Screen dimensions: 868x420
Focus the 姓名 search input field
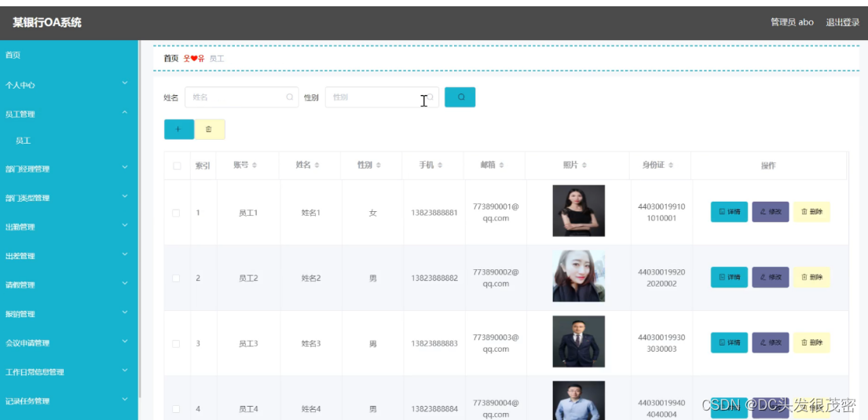tap(241, 97)
